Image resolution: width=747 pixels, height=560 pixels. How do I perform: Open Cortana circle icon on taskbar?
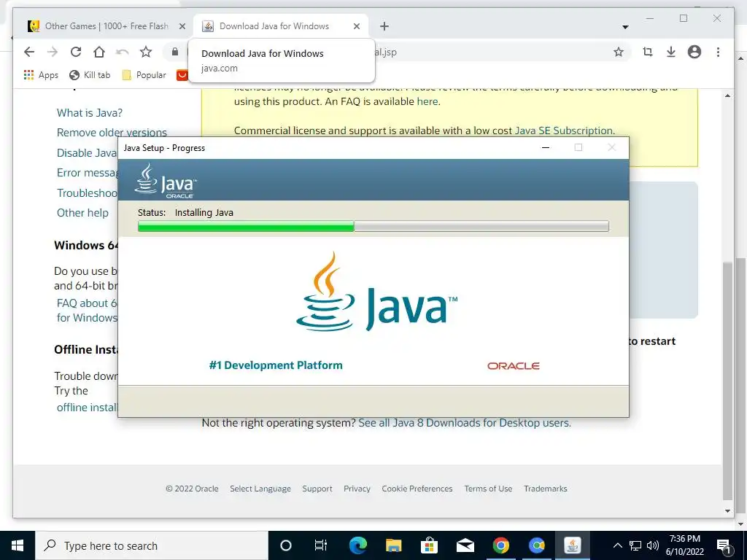click(x=286, y=545)
